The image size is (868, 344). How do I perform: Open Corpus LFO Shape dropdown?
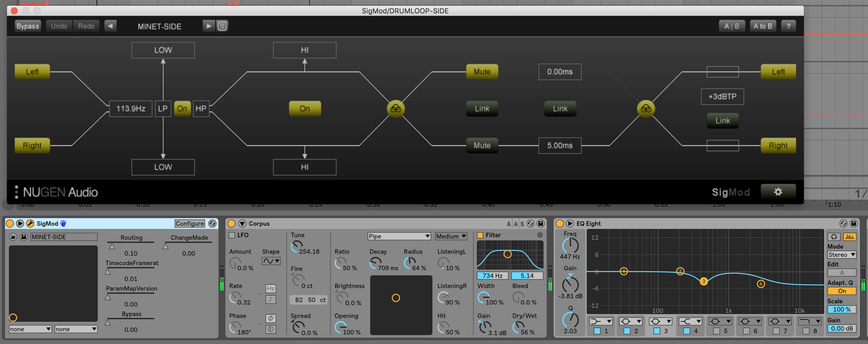click(x=271, y=261)
